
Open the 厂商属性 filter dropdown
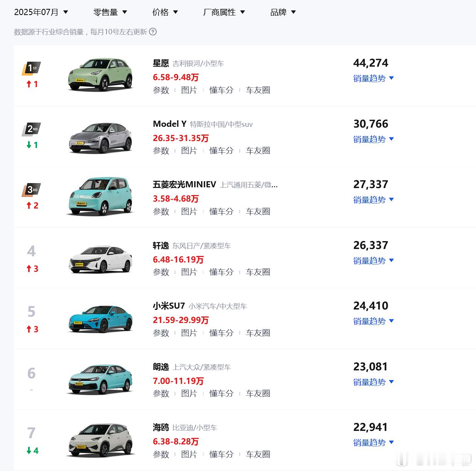[x=224, y=12]
